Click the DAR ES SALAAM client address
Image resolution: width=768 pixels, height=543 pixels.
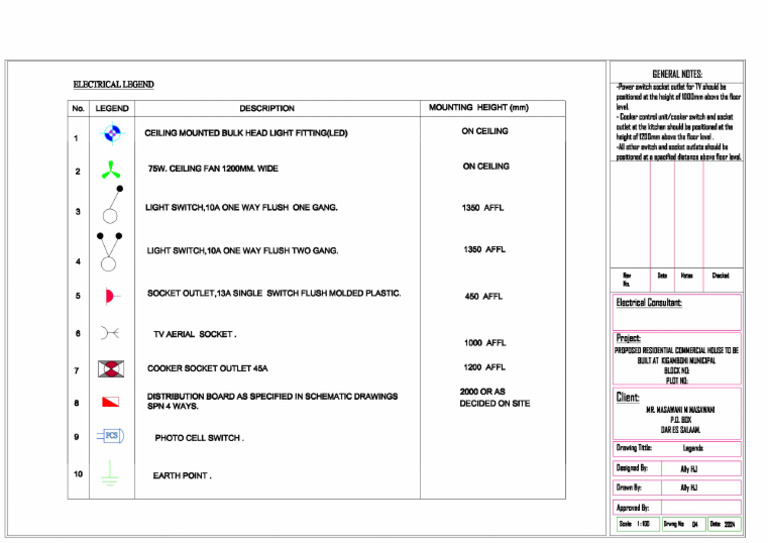[x=680, y=430]
